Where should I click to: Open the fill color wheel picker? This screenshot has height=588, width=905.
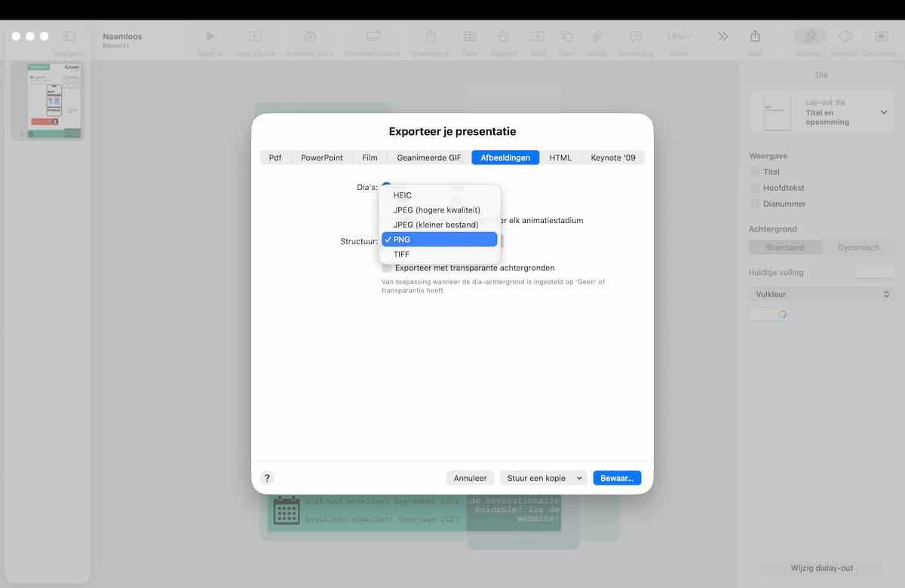pyautogui.click(x=782, y=314)
